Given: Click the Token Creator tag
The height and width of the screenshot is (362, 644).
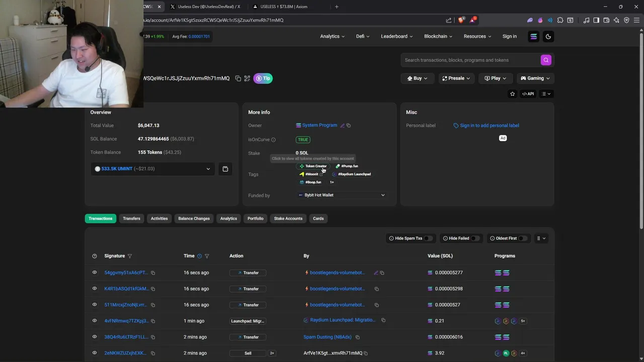Looking at the screenshot, I should pos(313,166).
